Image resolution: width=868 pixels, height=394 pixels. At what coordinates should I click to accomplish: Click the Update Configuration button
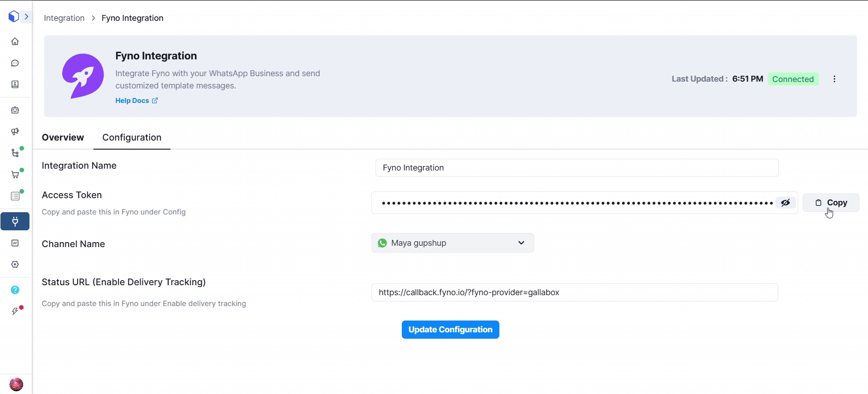(450, 330)
